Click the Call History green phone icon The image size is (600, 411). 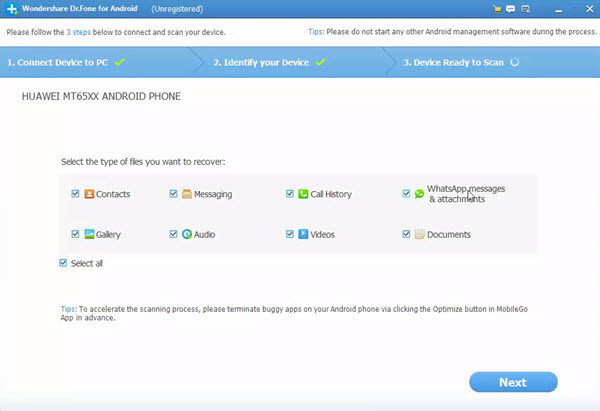coord(303,194)
